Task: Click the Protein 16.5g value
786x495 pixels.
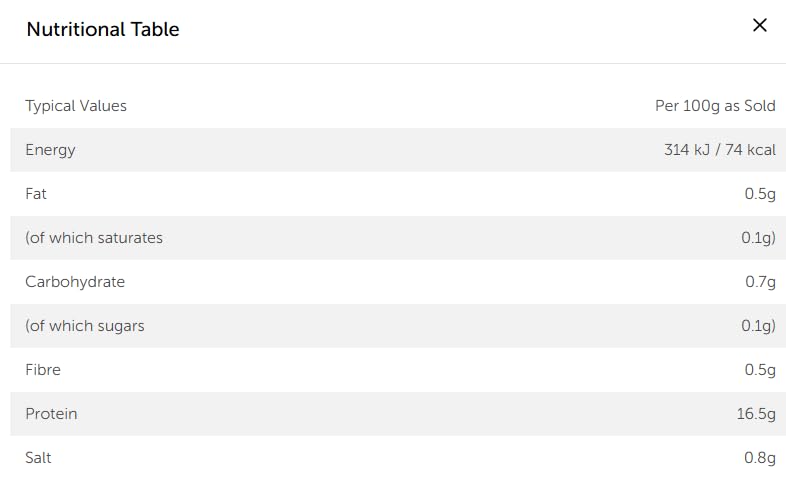Action: point(756,414)
